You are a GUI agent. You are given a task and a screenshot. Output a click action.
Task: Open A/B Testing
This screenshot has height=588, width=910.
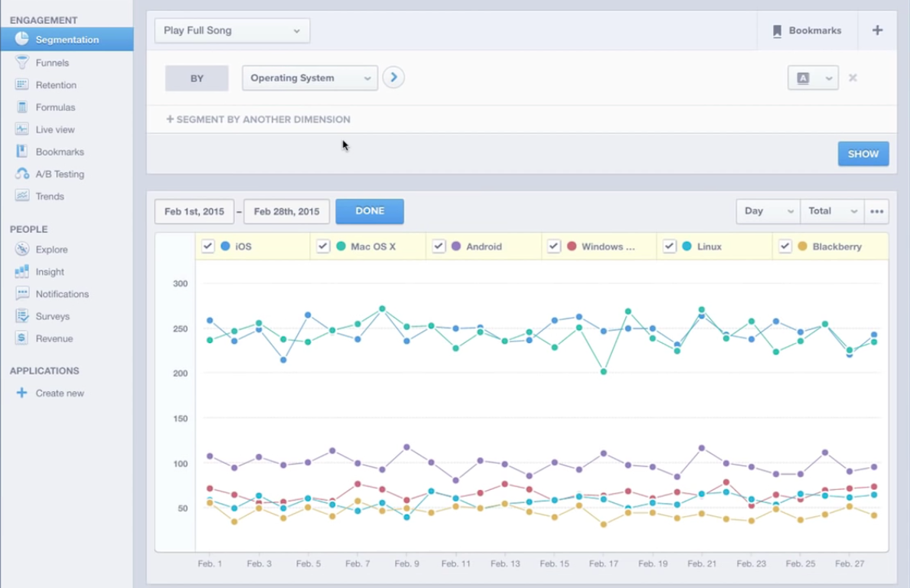61,174
